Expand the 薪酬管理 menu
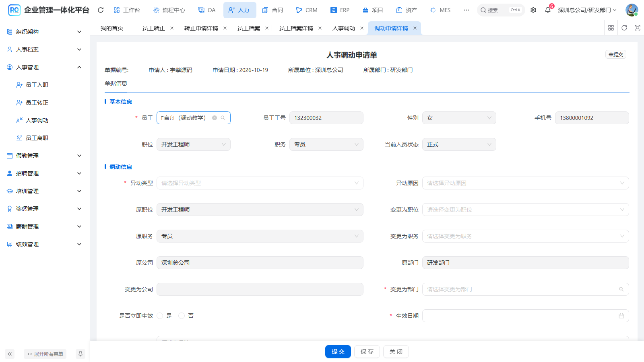Screen dimensions: 644x362 coord(45,226)
